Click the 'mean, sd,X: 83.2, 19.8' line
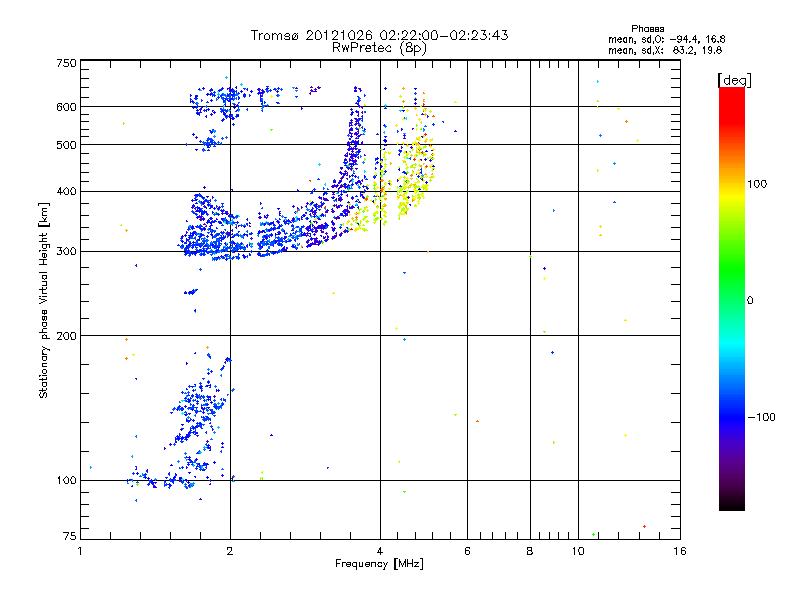 point(665,50)
